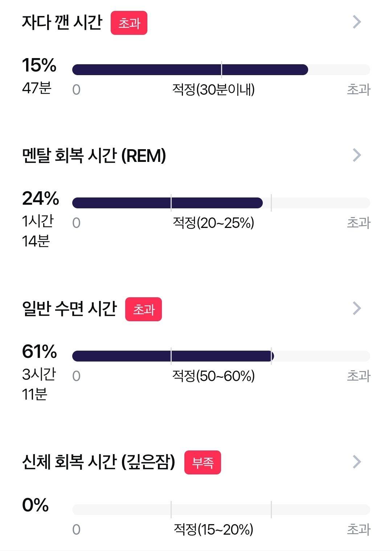Select the 일반 수면 시간 heading

(69, 309)
